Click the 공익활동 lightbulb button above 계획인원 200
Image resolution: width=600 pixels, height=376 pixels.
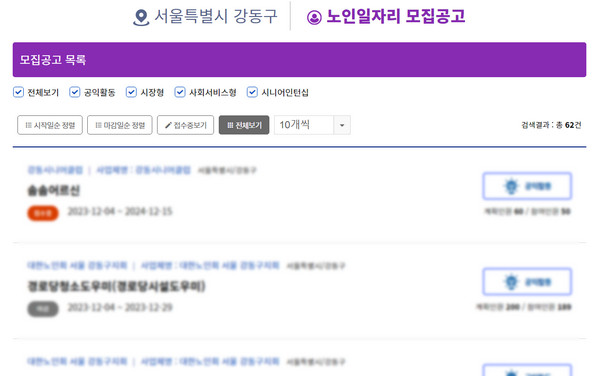pos(527,282)
